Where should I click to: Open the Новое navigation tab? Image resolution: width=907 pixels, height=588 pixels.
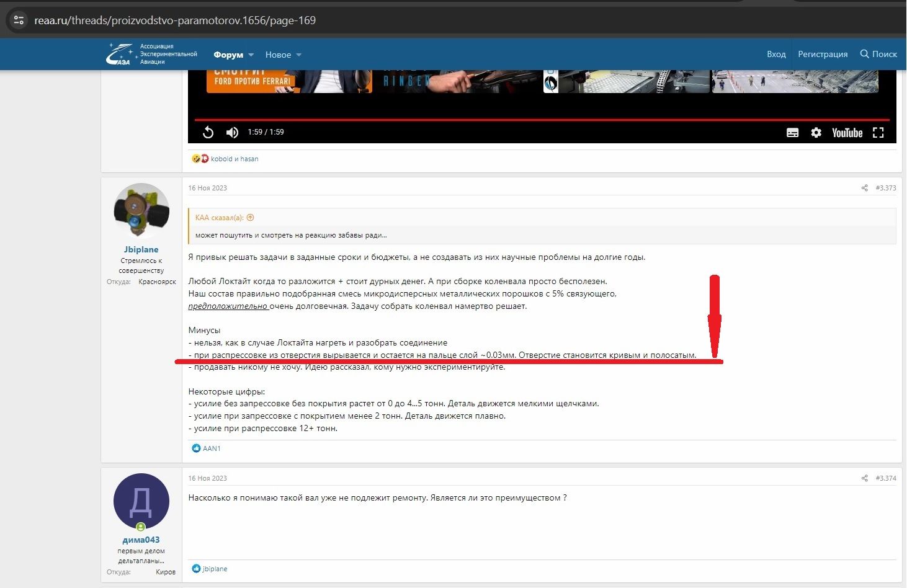278,55
